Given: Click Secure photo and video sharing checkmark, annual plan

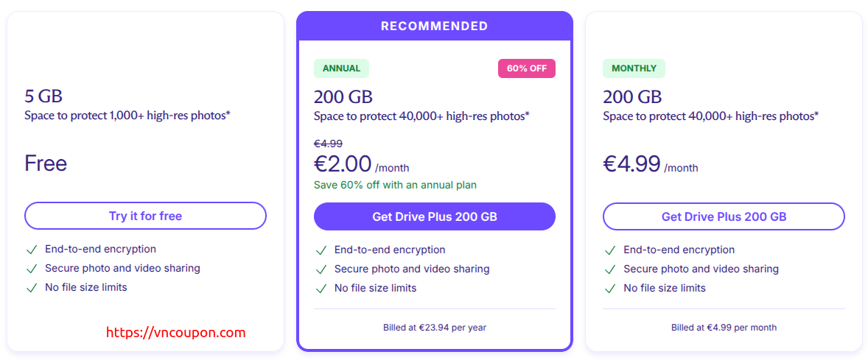Looking at the screenshot, I should (321, 269).
